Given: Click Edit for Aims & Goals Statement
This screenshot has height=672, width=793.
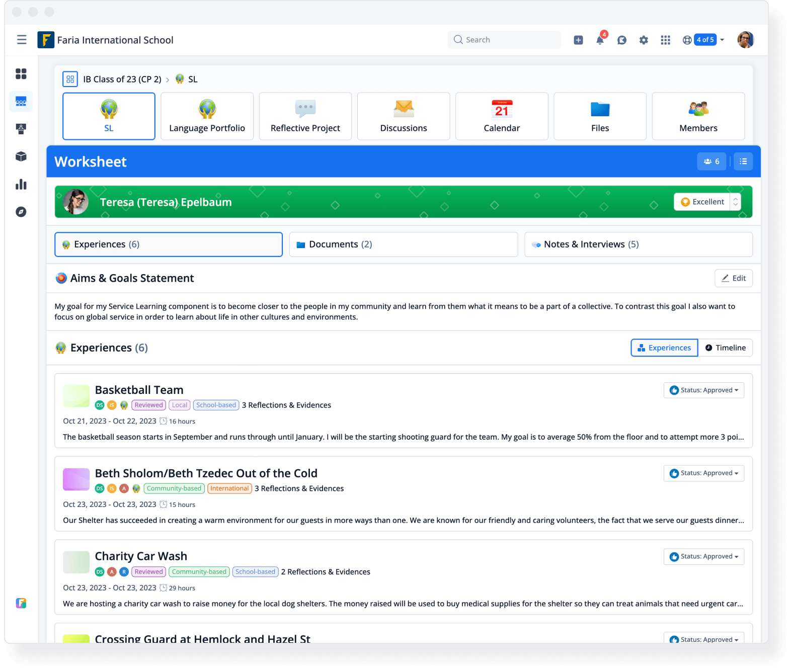Looking at the screenshot, I should coord(733,278).
